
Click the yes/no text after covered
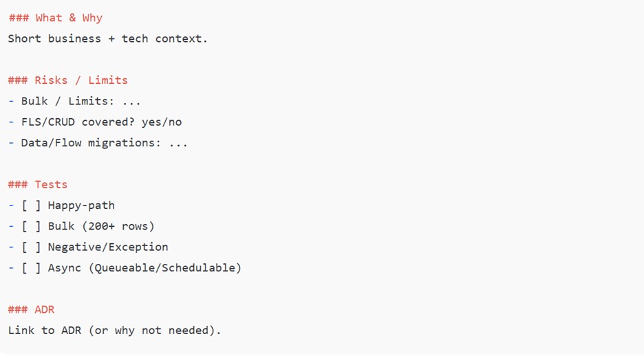coord(162,122)
